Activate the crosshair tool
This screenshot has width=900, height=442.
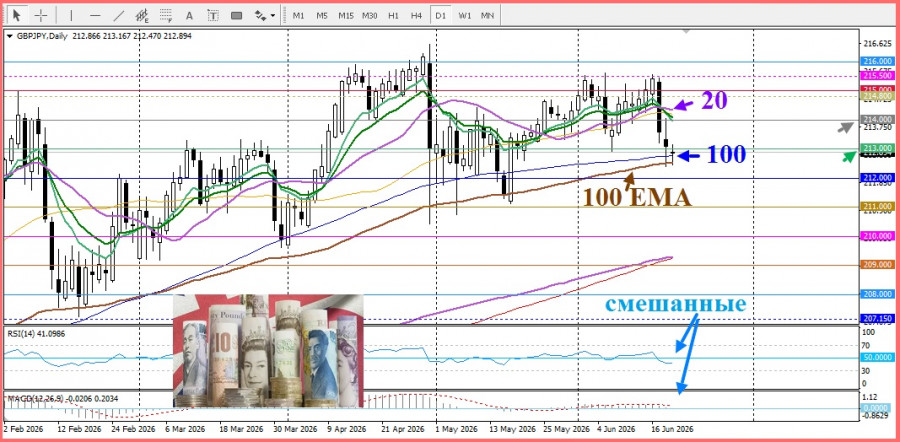pyautogui.click(x=41, y=15)
